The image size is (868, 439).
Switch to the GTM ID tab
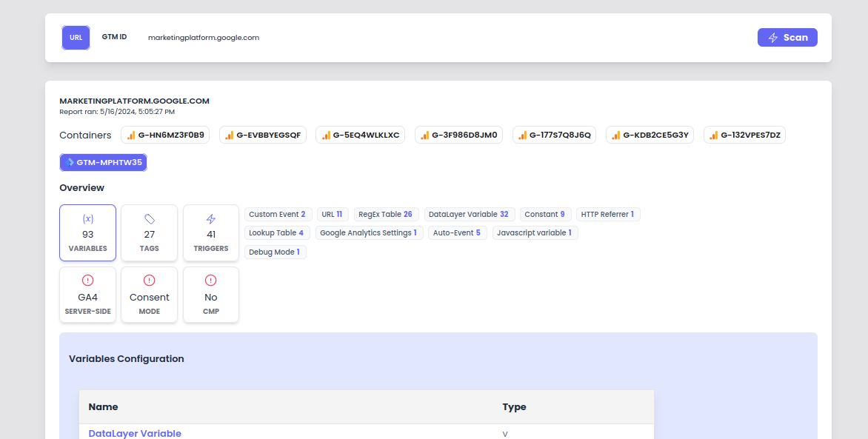114,37
